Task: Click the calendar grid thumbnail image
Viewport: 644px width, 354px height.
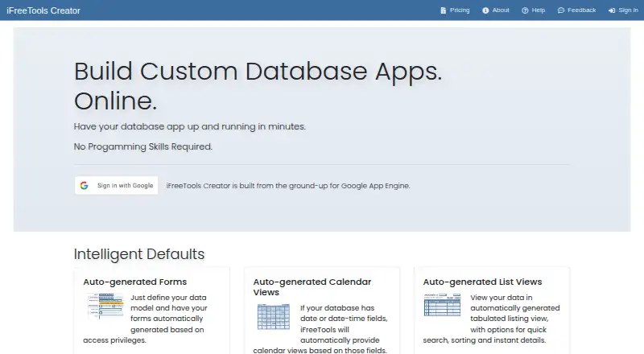Action: click(274, 317)
